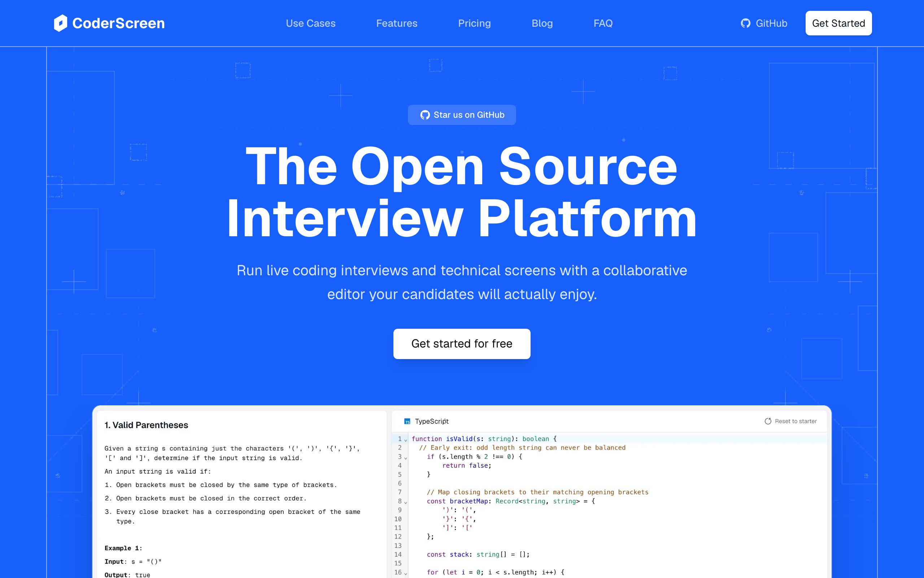The image size is (924, 578).
Task: Click the GitHub text link in header
Action: pyautogui.click(x=771, y=23)
